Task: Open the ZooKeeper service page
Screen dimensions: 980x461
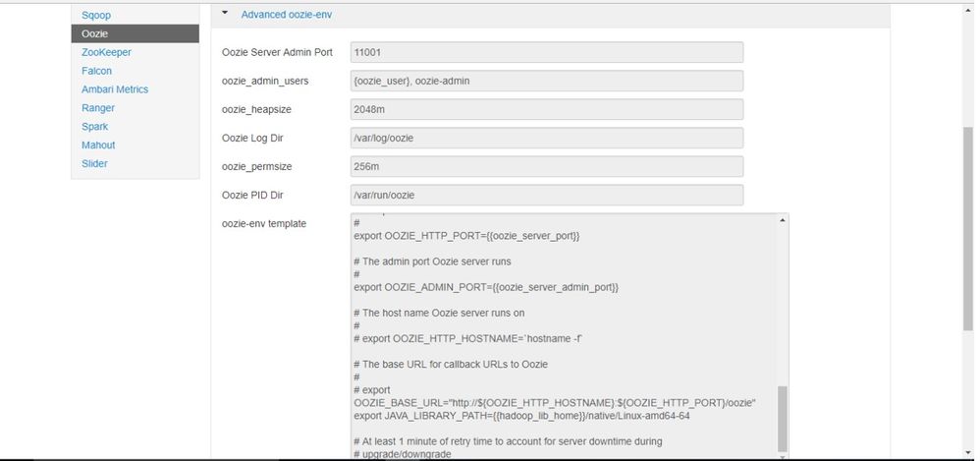Action: click(x=106, y=52)
